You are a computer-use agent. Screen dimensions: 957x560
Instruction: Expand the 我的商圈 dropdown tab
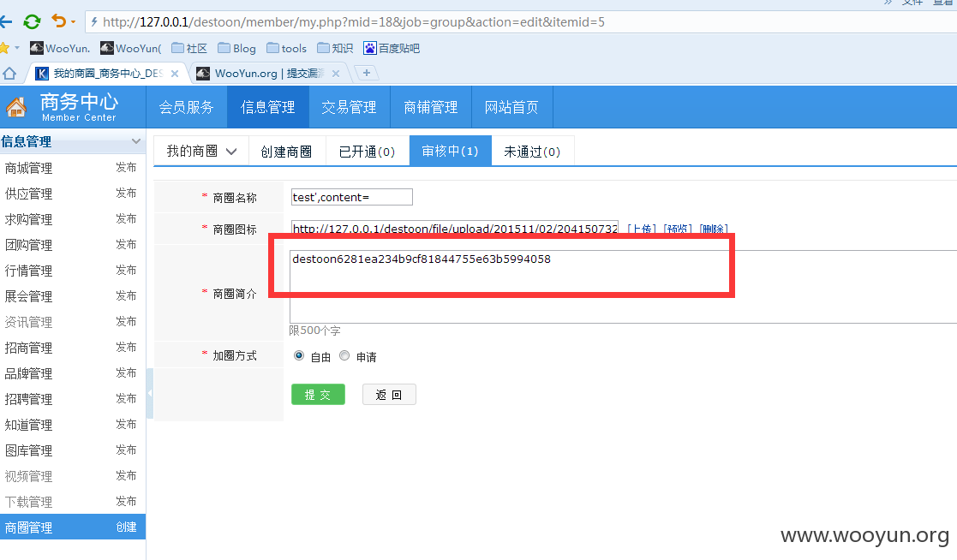pos(200,152)
